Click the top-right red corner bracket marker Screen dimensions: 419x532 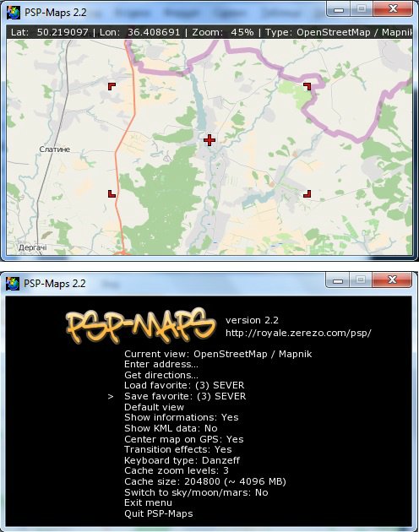click(307, 86)
